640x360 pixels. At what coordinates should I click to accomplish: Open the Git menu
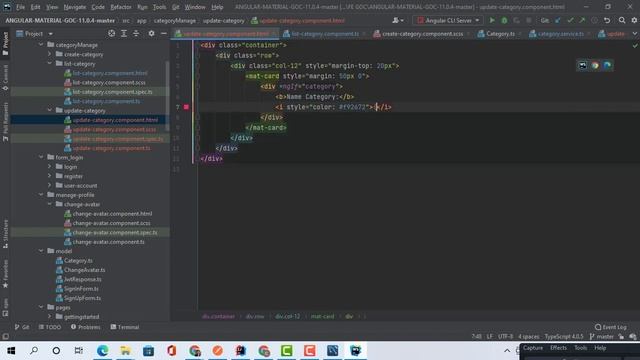point(176,7)
